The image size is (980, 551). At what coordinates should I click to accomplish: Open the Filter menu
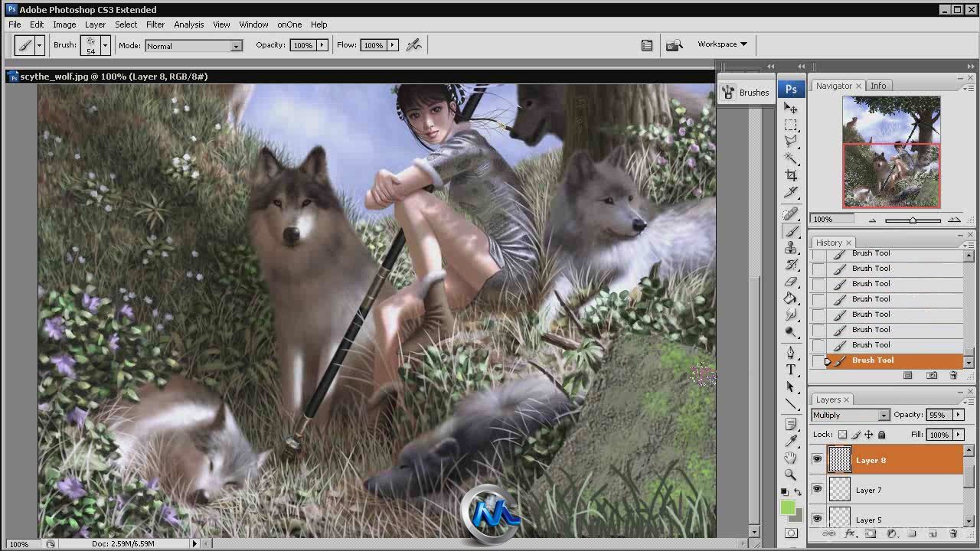155,24
